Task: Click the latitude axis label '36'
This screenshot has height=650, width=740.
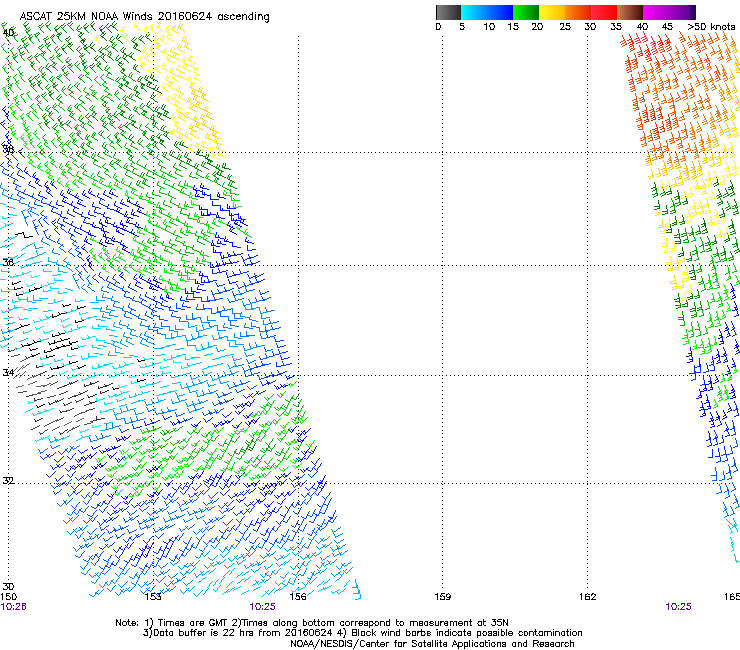Action: tap(8, 262)
